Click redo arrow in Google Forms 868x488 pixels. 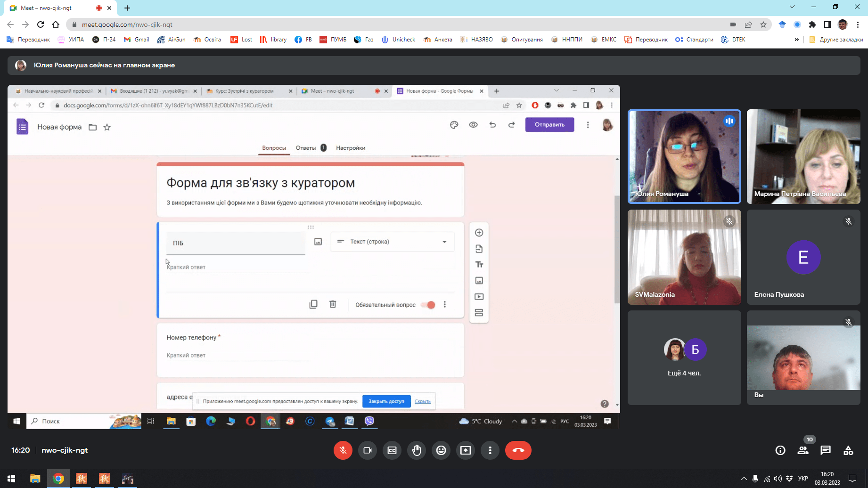click(x=511, y=125)
